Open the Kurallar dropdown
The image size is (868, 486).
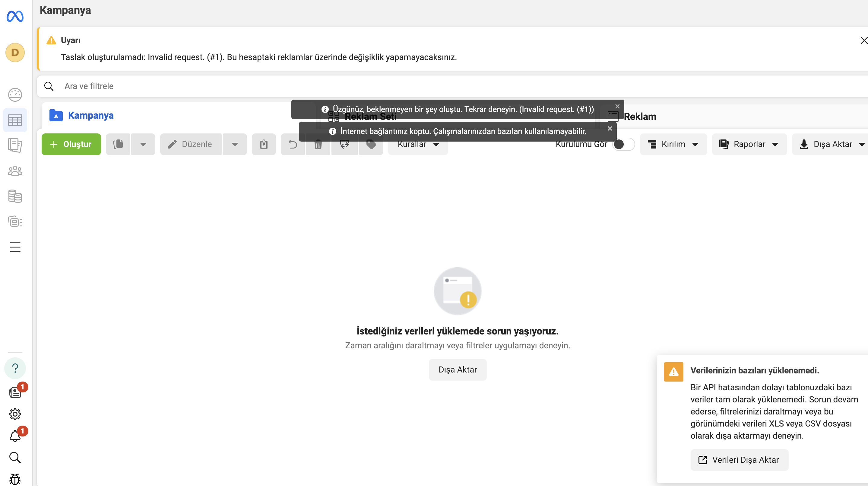click(x=418, y=144)
